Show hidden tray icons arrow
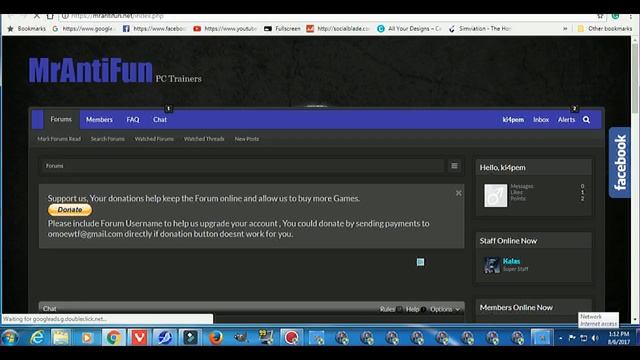The height and width of the screenshot is (360, 640). pyautogui.click(x=561, y=338)
